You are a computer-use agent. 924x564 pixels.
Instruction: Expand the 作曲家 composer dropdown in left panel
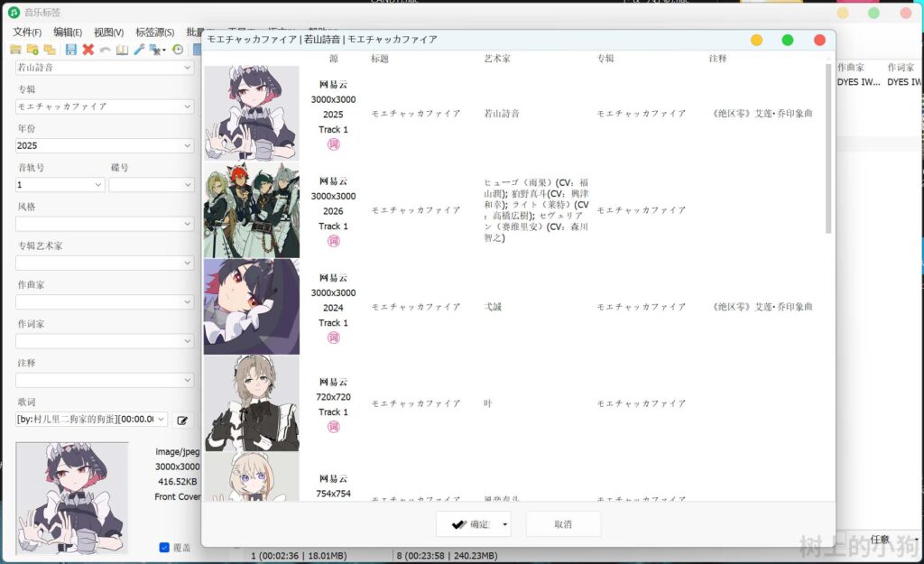[187, 301]
